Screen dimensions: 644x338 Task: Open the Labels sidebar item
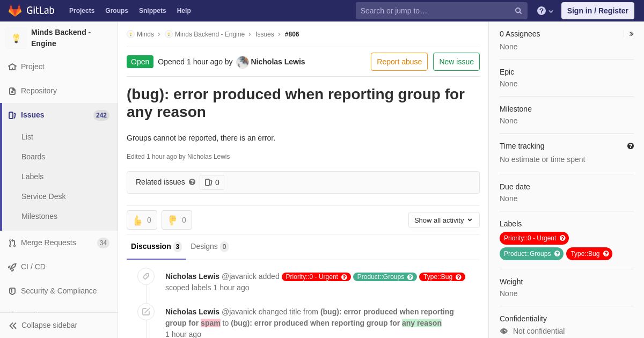[x=33, y=177]
